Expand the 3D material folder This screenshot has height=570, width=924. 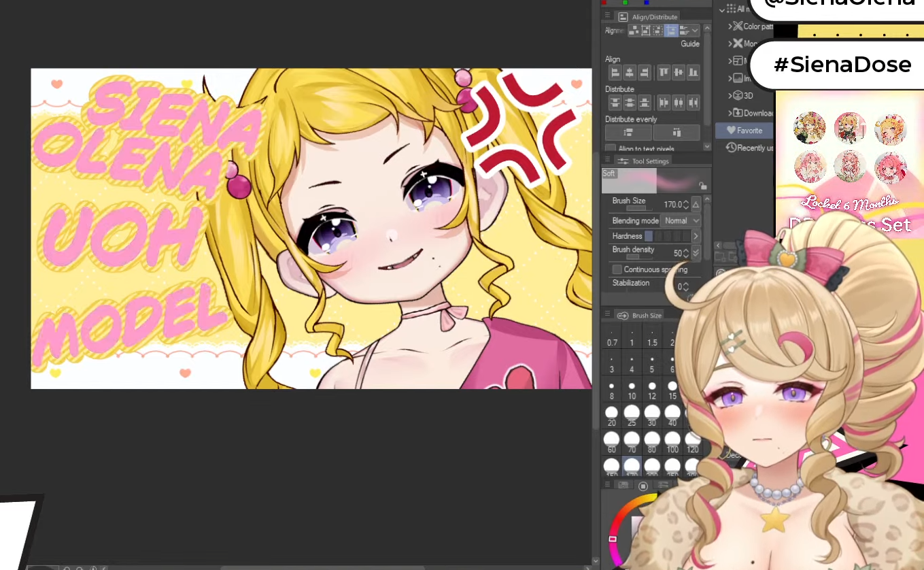click(x=730, y=96)
